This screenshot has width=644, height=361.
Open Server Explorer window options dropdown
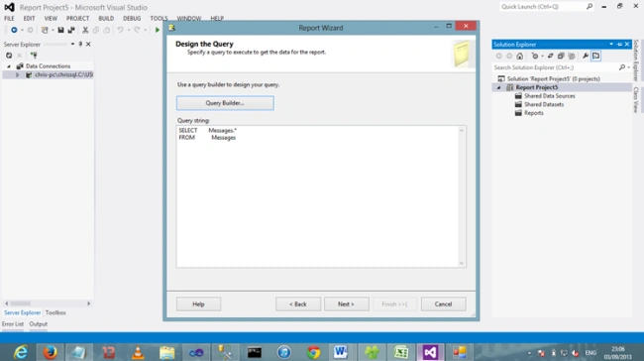click(72, 44)
